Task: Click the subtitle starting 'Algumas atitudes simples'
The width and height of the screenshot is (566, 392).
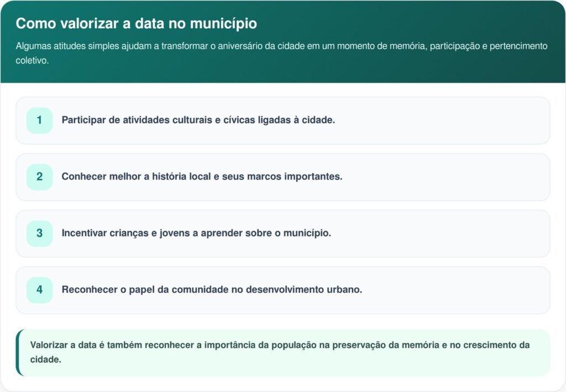Action: coord(281,53)
